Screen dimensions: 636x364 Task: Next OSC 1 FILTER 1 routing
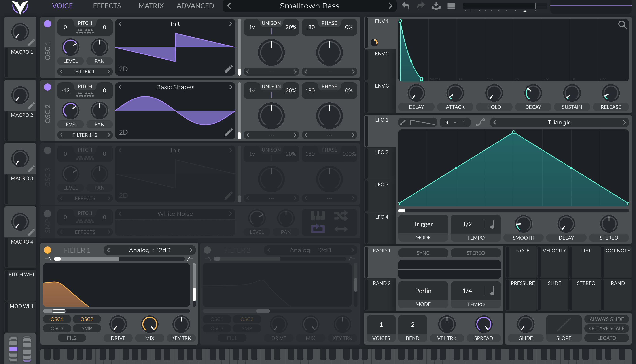[109, 71]
